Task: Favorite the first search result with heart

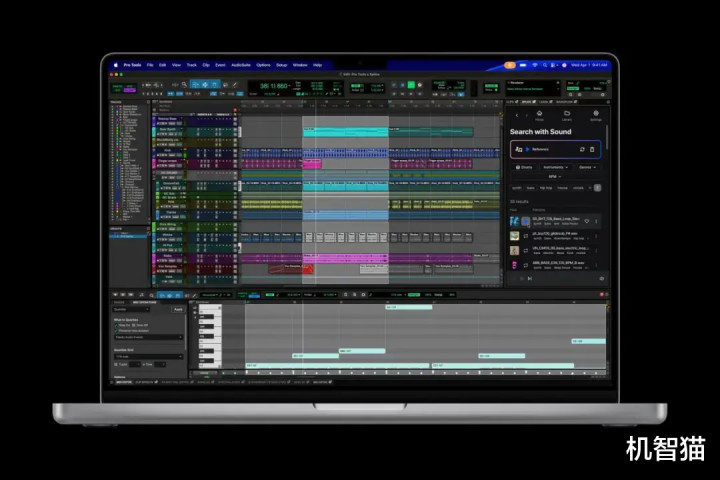Action: (x=587, y=220)
